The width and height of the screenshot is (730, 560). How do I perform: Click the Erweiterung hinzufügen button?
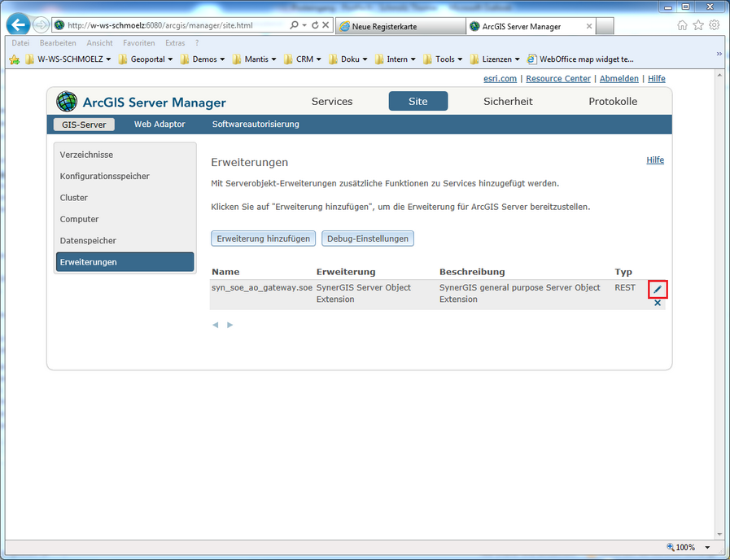263,238
